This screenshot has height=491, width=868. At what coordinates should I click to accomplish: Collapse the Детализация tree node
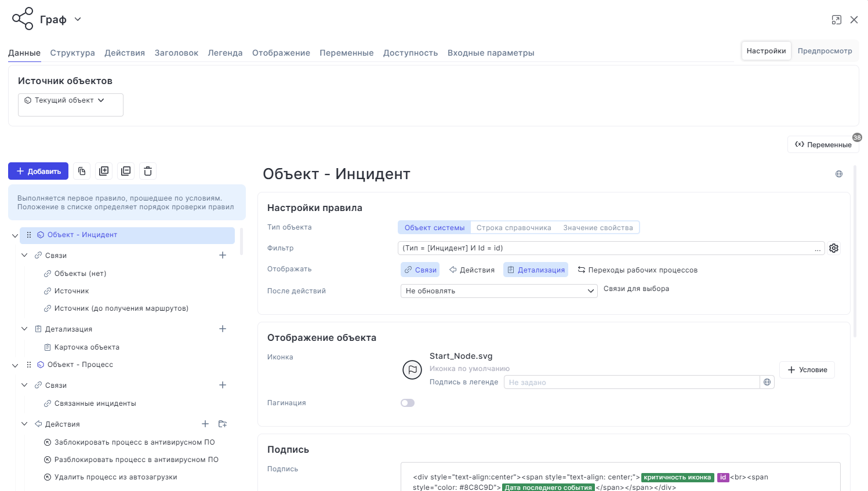click(24, 329)
